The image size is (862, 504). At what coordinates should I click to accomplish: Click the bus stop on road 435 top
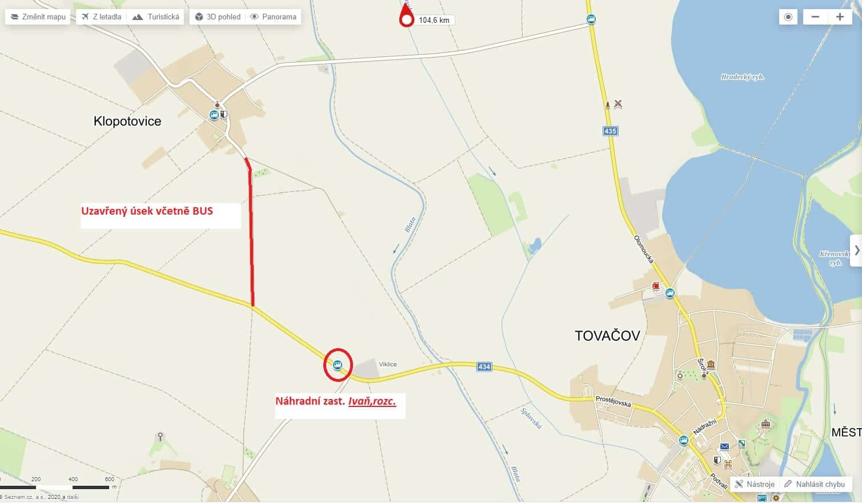[591, 19]
